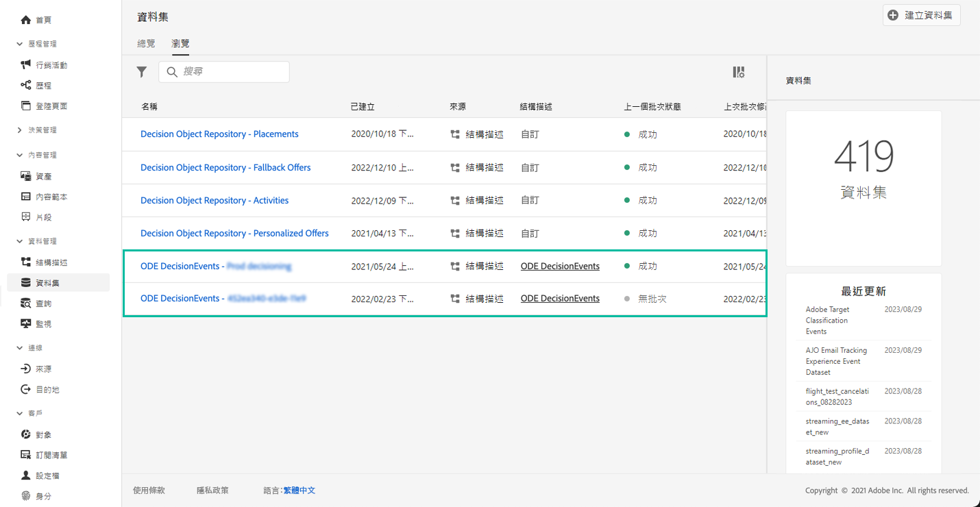Viewport: 980px width, 507px height.
Task: Switch to the 總覽 tab
Action: pos(146,43)
